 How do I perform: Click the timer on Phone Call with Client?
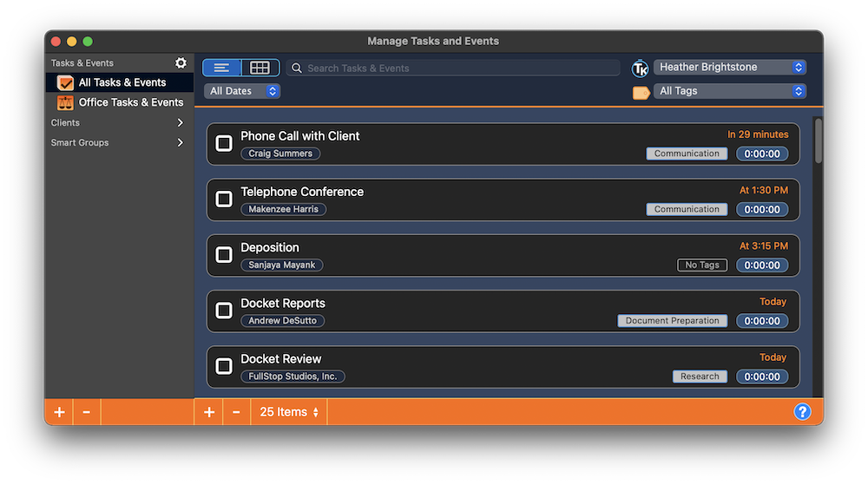pos(762,154)
